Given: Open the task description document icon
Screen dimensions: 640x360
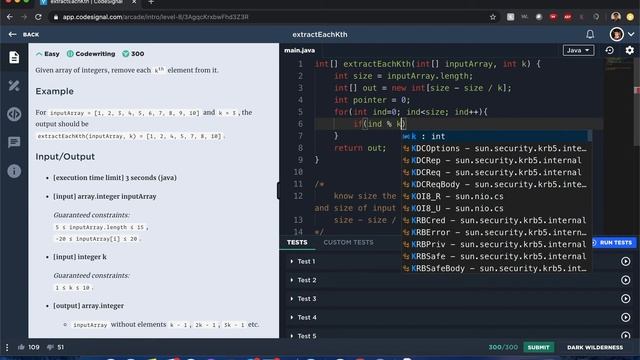Looking at the screenshot, I should coord(14,57).
